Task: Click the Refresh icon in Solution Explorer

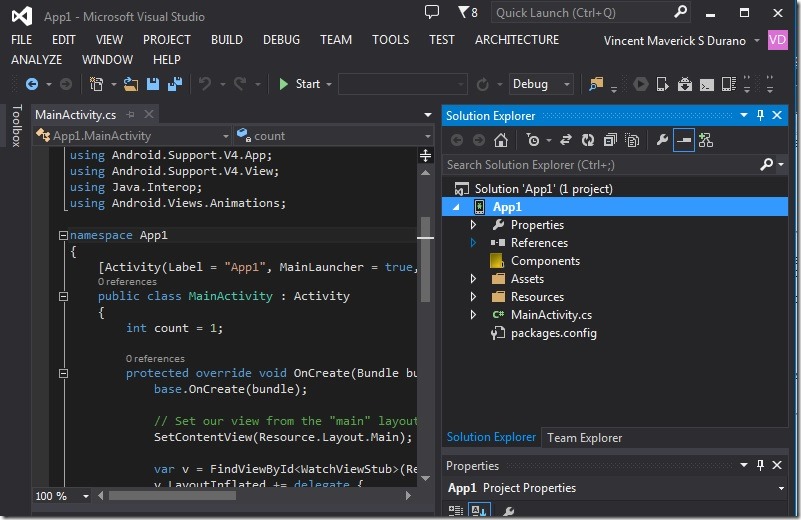Action: (x=587, y=141)
